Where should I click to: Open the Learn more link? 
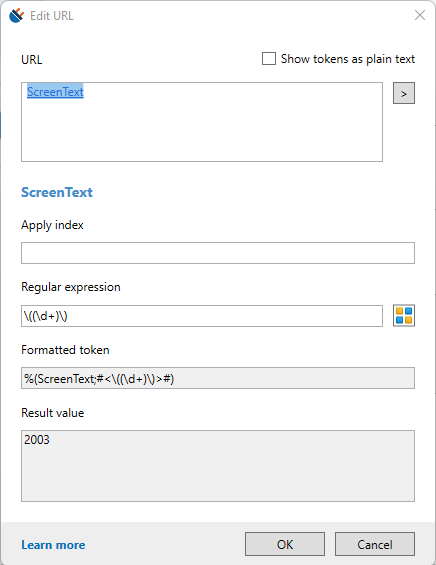click(53, 544)
